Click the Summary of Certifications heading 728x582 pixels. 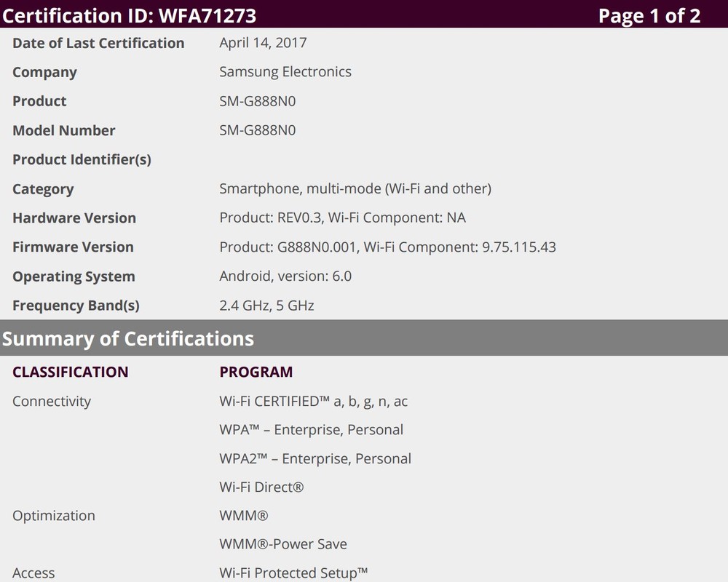pyautogui.click(x=128, y=339)
